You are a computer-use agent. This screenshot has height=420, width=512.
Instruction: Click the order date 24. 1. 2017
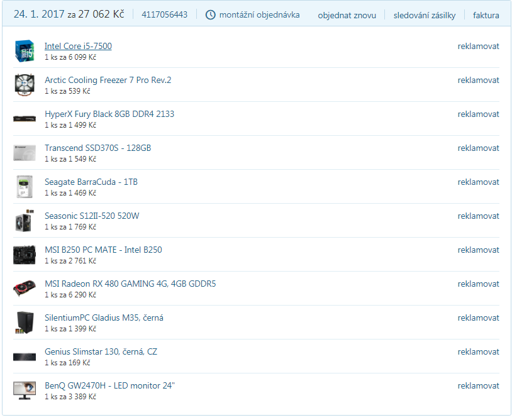tap(39, 14)
